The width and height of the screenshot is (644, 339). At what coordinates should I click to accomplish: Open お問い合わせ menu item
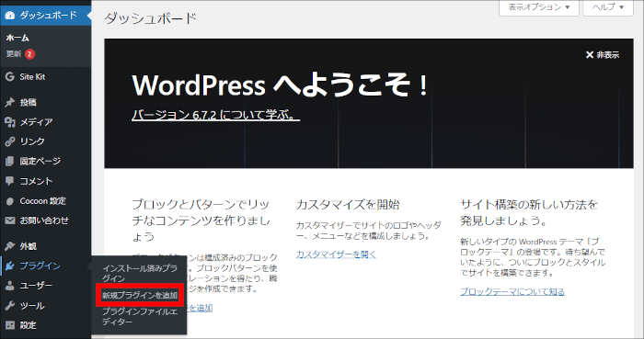coord(46,220)
